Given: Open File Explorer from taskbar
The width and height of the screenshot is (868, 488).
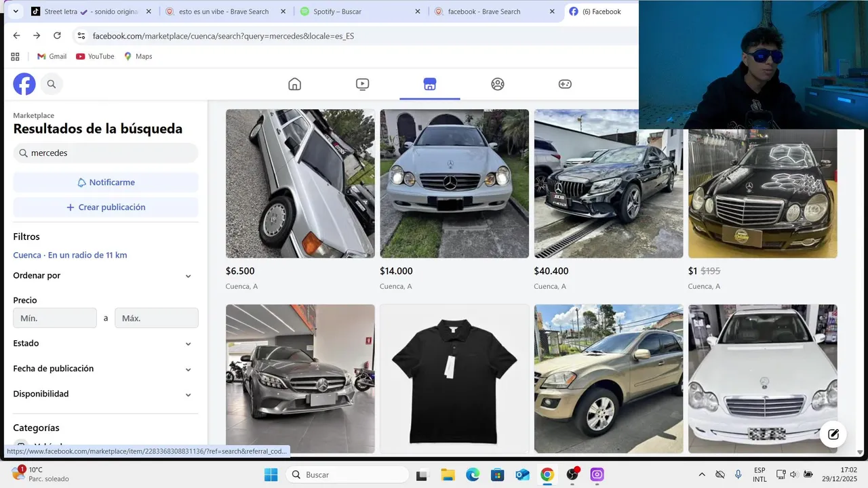Looking at the screenshot, I should coord(448,474).
